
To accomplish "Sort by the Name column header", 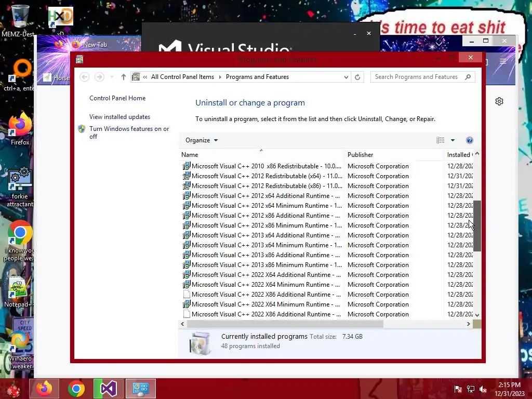I will pos(261,155).
